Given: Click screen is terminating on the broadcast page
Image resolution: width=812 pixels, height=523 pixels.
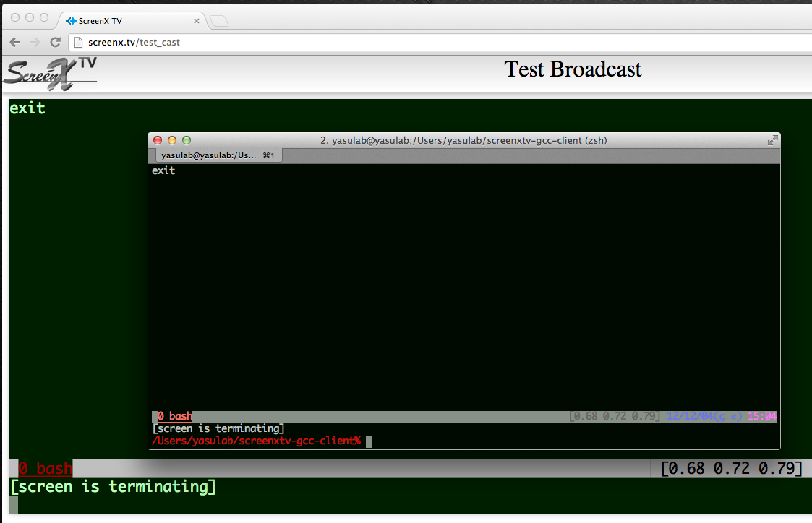Looking at the screenshot, I should click(x=113, y=487).
